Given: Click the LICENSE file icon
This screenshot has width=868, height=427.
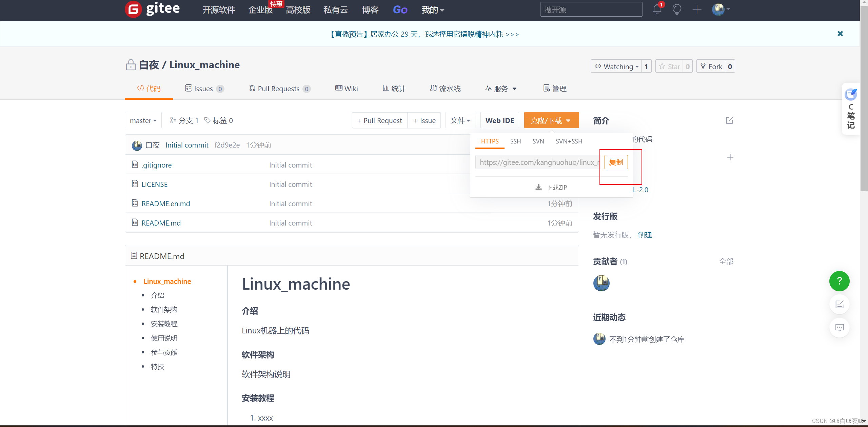Looking at the screenshot, I should [135, 184].
